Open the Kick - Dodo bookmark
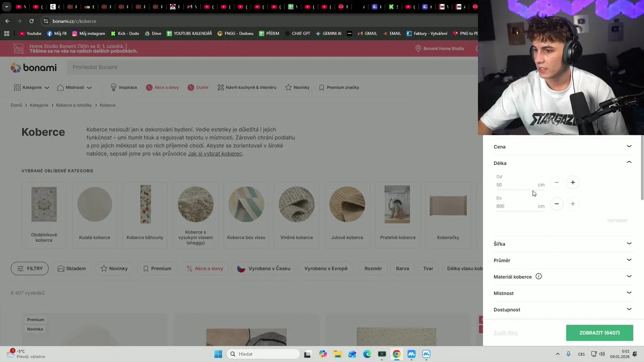This screenshot has height=362, width=644. click(125, 34)
